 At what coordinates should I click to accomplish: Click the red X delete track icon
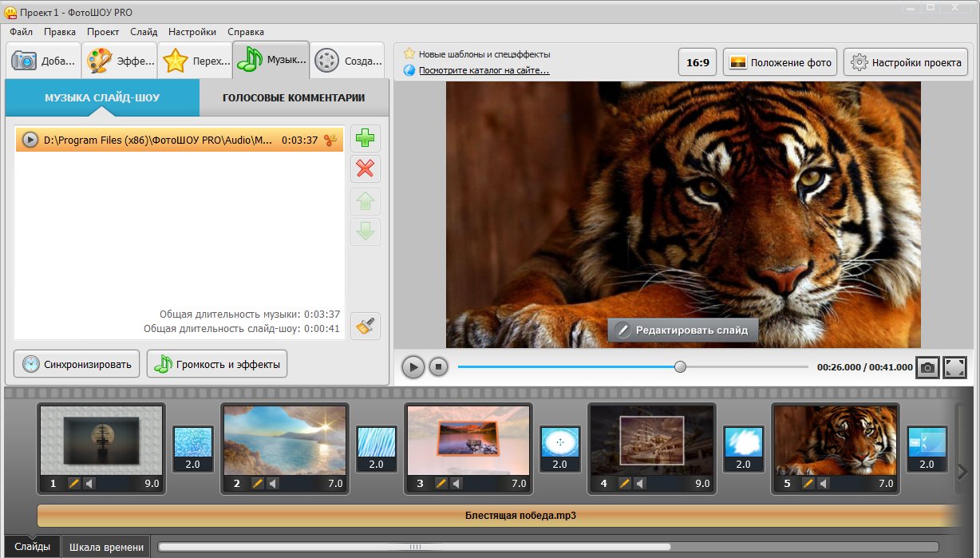(366, 169)
